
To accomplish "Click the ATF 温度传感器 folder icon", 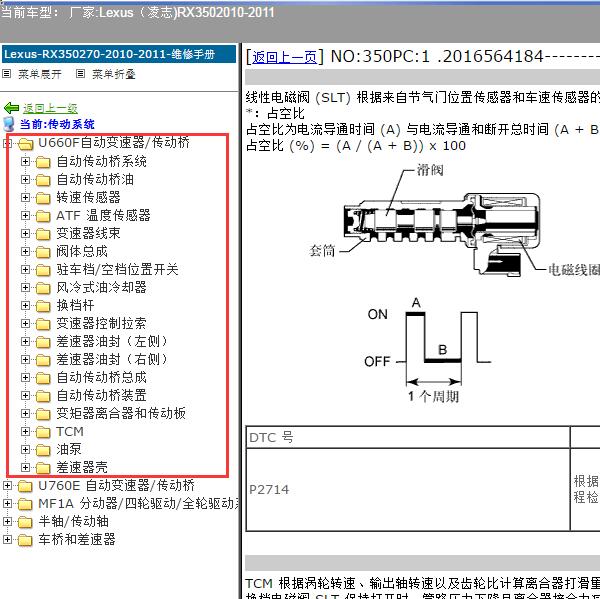I will [x=43, y=216].
